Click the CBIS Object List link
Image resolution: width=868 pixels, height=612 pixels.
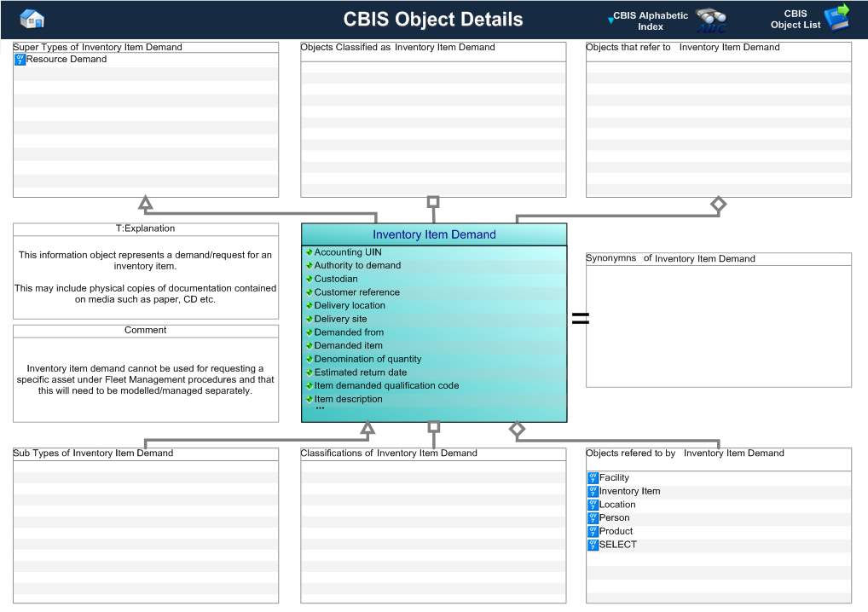click(796, 20)
